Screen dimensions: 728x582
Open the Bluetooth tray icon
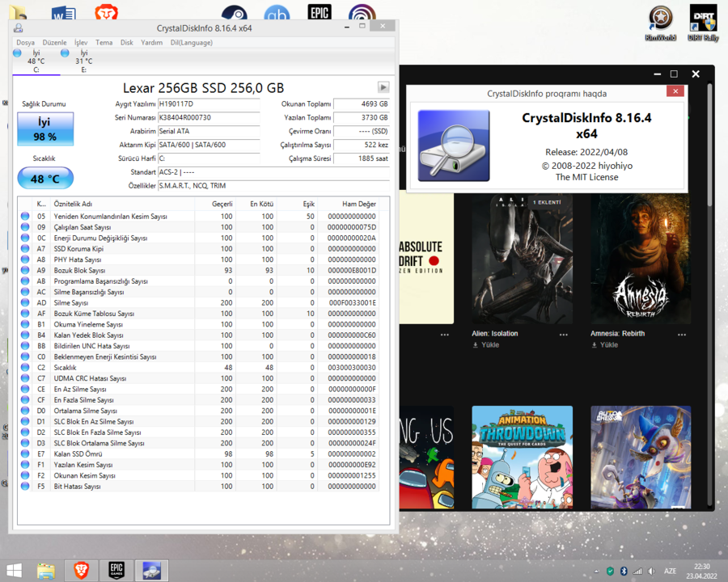[624, 571]
